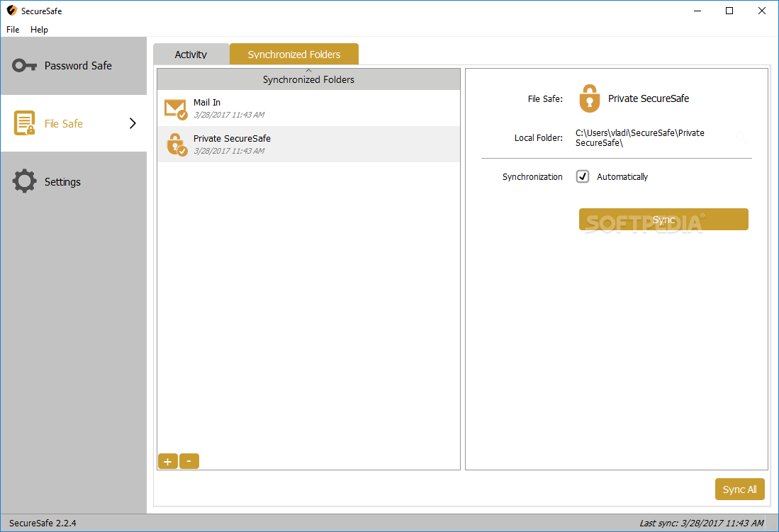Click Private SecureSafe name in details panel
The image size is (779, 532).
[x=649, y=98]
